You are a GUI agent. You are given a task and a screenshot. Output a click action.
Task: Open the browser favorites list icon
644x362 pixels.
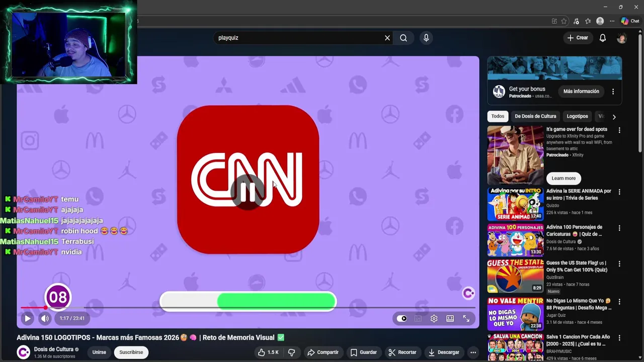[588, 21]
